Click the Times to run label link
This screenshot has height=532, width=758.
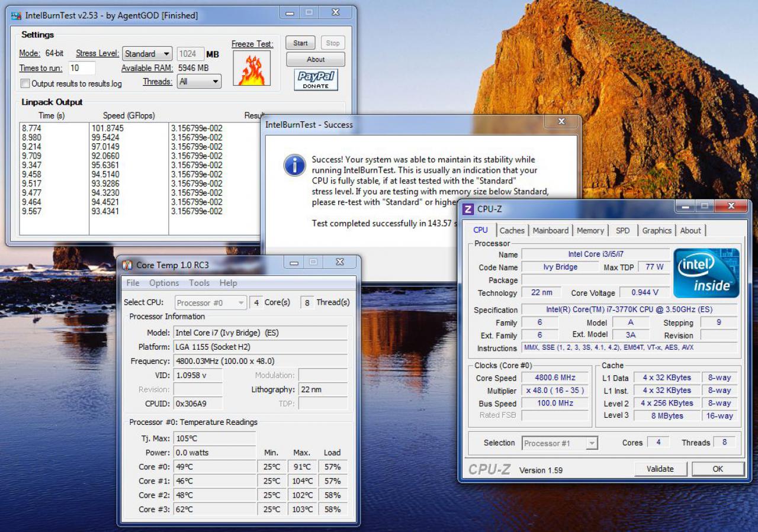click(x=41, y=68)
